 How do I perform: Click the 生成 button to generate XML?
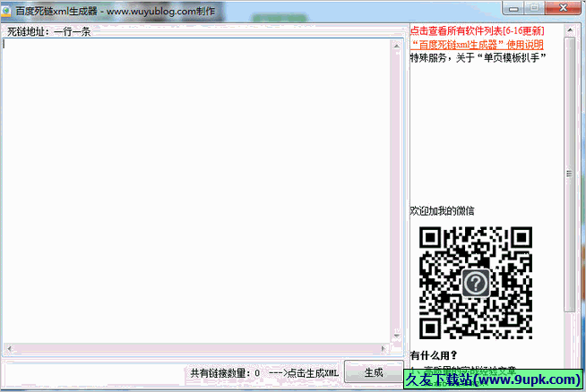tap(374, 372)
